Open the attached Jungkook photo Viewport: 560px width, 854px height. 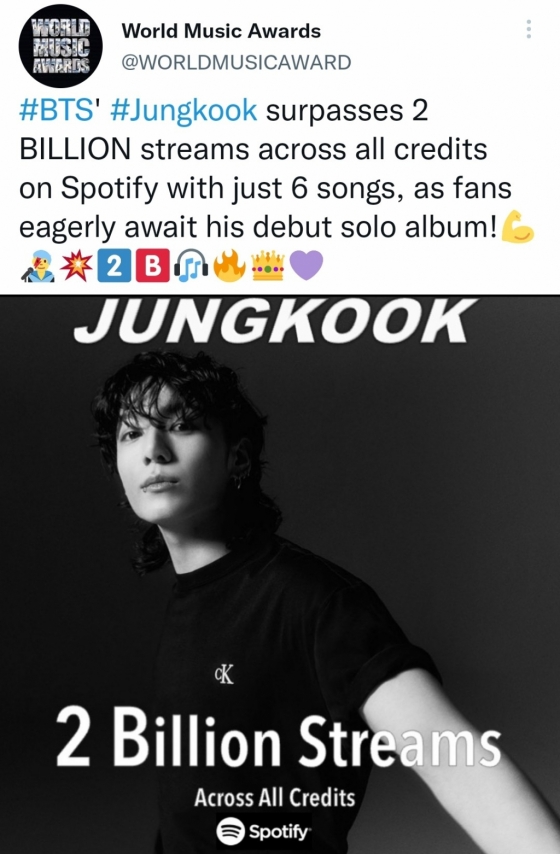pos(280,574)
